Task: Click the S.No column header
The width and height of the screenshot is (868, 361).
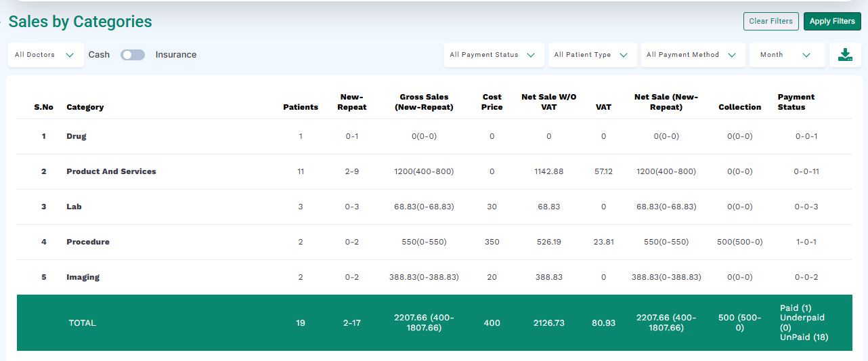Action: pos(44,107)
